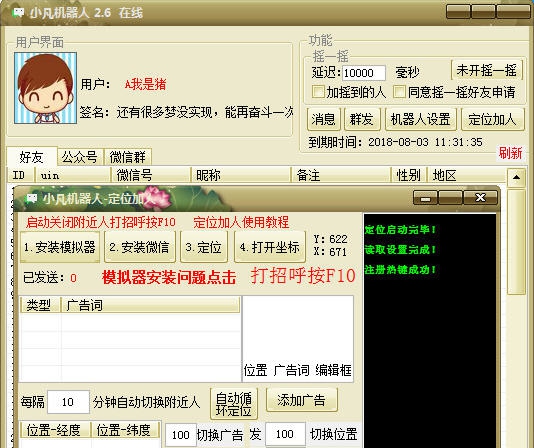Image resolution: width=534 pixels, height=448 pixels.
Task: Click the user name A我是猪
Action: tap(145, 84)
